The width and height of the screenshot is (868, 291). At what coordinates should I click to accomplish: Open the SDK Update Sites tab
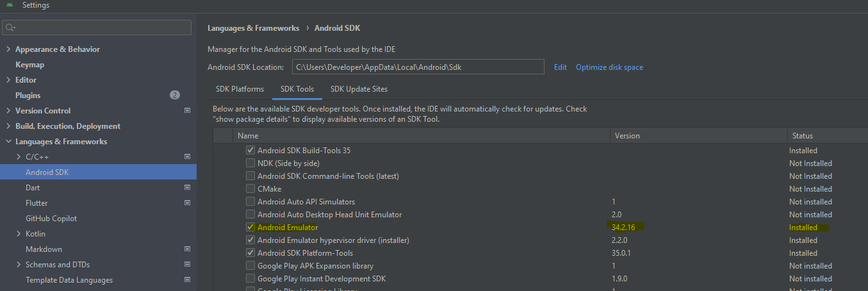(359, 89)
